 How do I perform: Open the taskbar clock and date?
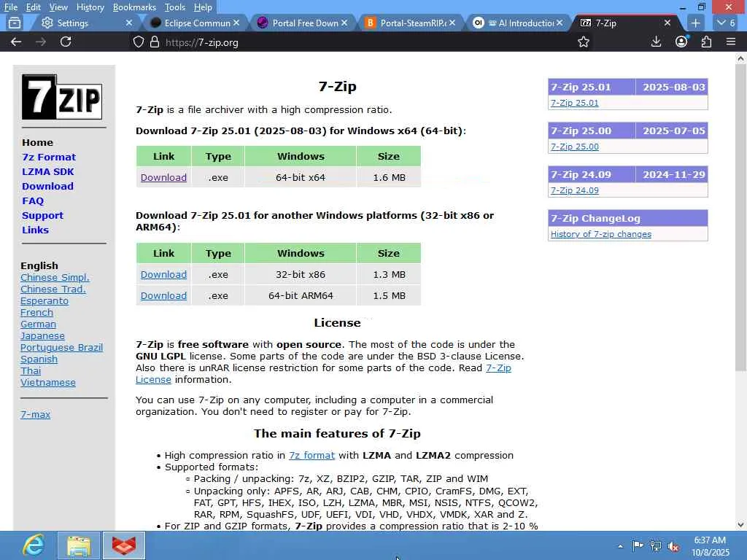coord(710,545)
